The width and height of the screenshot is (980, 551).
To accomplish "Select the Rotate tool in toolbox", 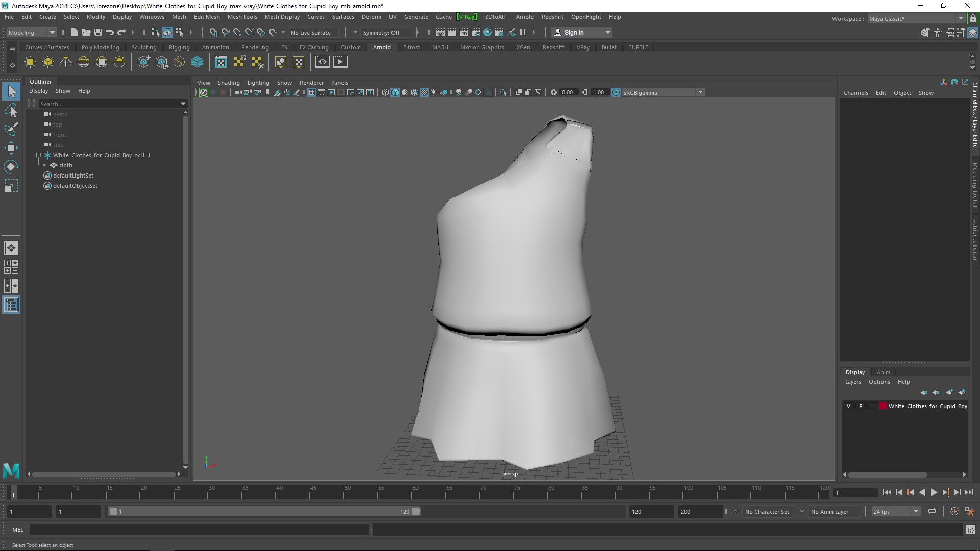I will point(11,167).
